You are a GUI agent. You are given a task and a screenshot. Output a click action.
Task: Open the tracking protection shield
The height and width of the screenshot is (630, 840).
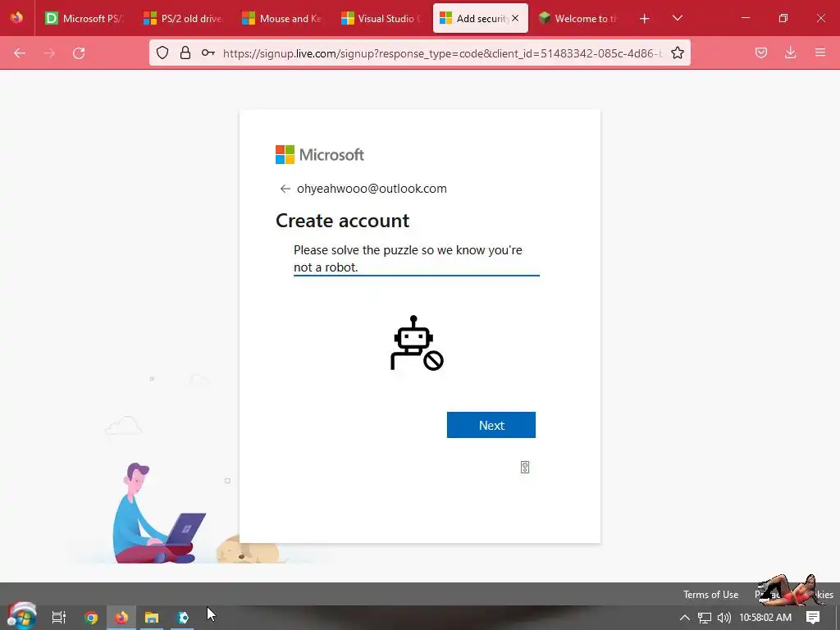coord(162,52)
